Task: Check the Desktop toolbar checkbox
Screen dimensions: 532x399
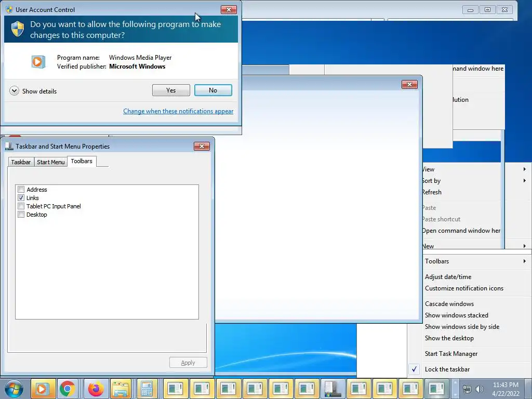Action: tap(21, 215)
